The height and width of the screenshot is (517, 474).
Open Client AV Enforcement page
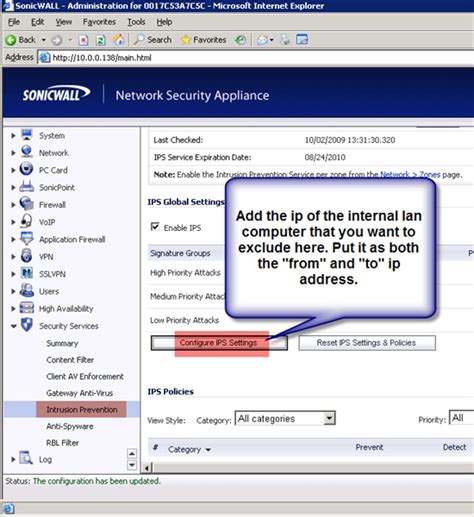(x=85, y=376)
